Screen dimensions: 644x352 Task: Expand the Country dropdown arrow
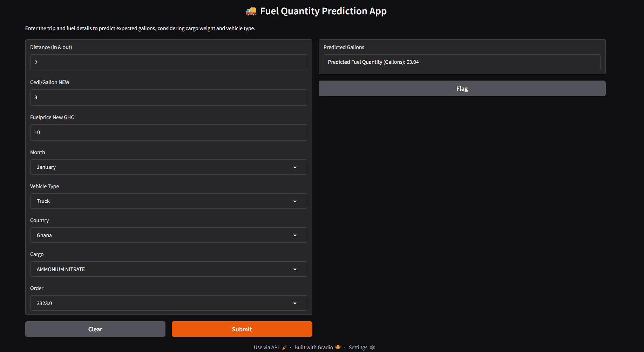[295, 235]
